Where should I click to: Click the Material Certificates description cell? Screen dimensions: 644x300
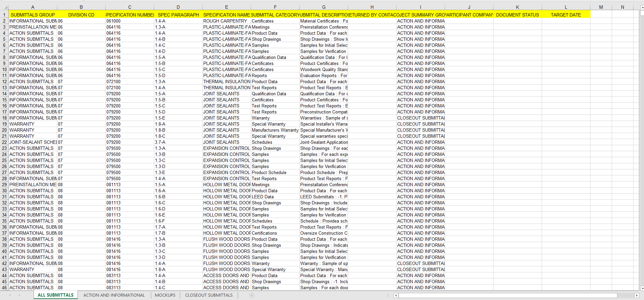(324, 21)
